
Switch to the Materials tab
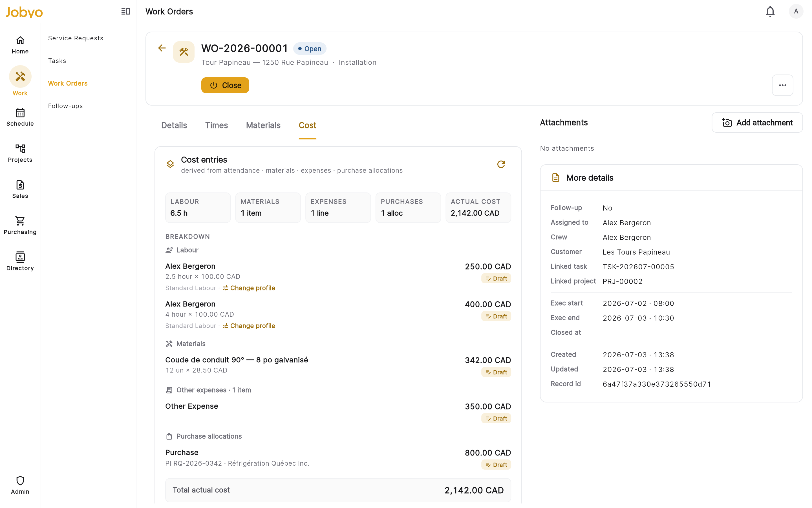263,125
